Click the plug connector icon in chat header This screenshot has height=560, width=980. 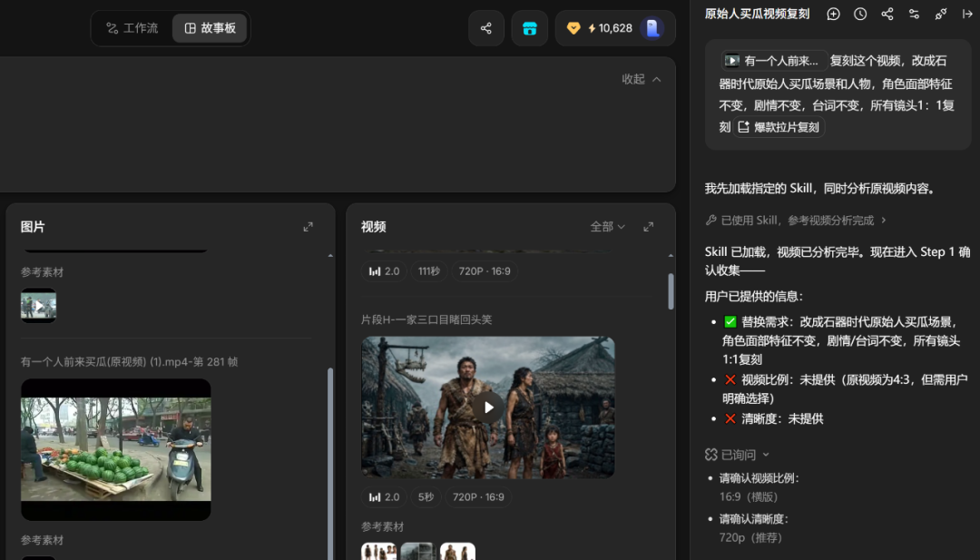[941, 14]
